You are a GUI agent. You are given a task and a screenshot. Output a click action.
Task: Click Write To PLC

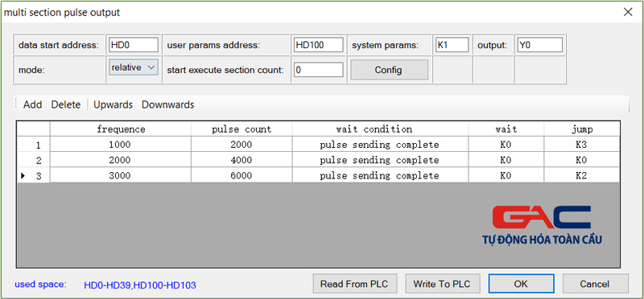coord(442,284)
